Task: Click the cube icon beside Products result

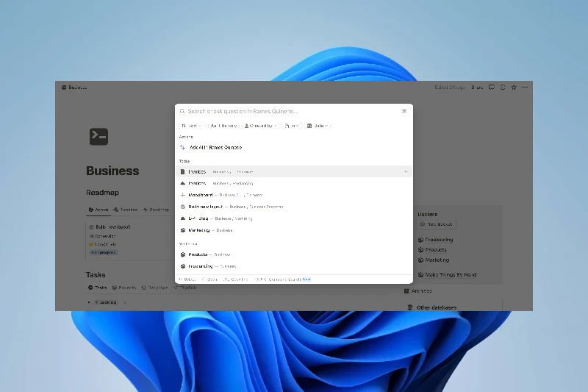Action: tap(183, 254)
